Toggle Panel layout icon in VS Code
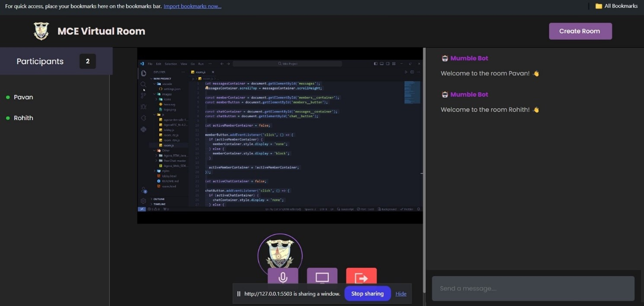This screenshot has width=644, height=306. [382, 64]
